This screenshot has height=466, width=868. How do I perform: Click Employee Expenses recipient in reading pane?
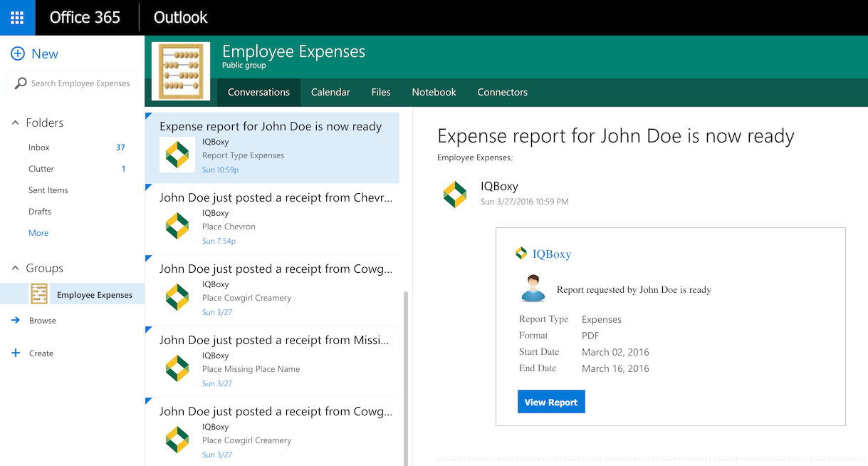click(x=474, y=157)
